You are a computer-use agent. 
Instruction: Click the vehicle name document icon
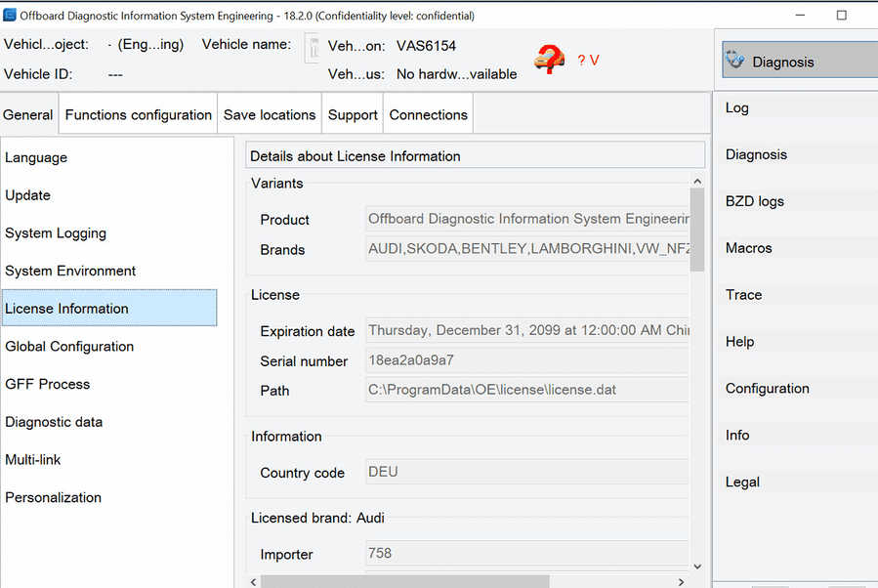(x=312, y=46)
